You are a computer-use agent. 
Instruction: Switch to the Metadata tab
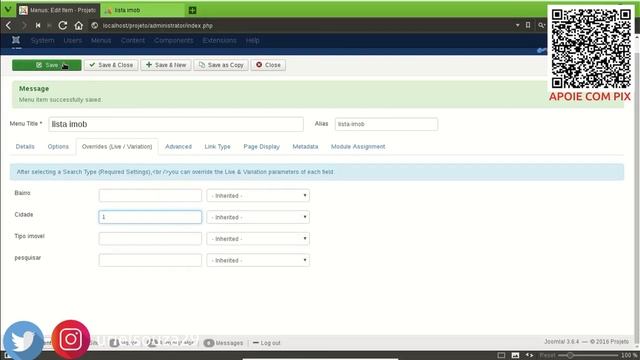point(305,147)
